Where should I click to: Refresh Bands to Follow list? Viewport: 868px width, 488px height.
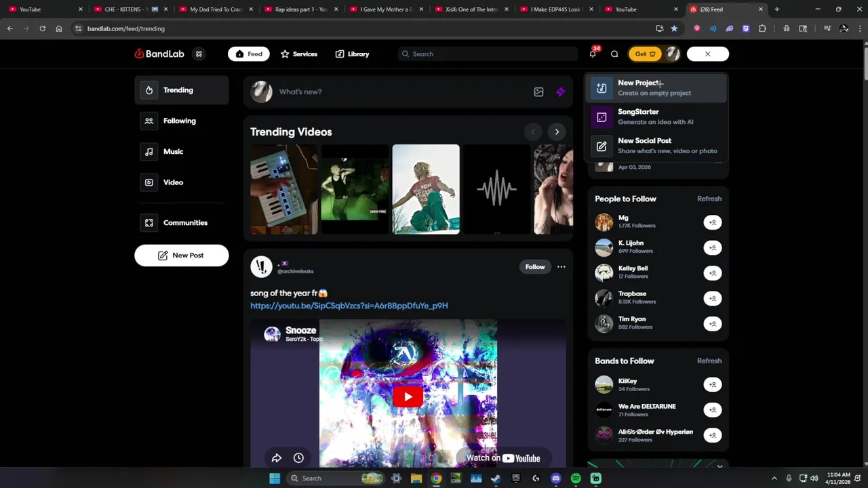[x=709, y=361]
